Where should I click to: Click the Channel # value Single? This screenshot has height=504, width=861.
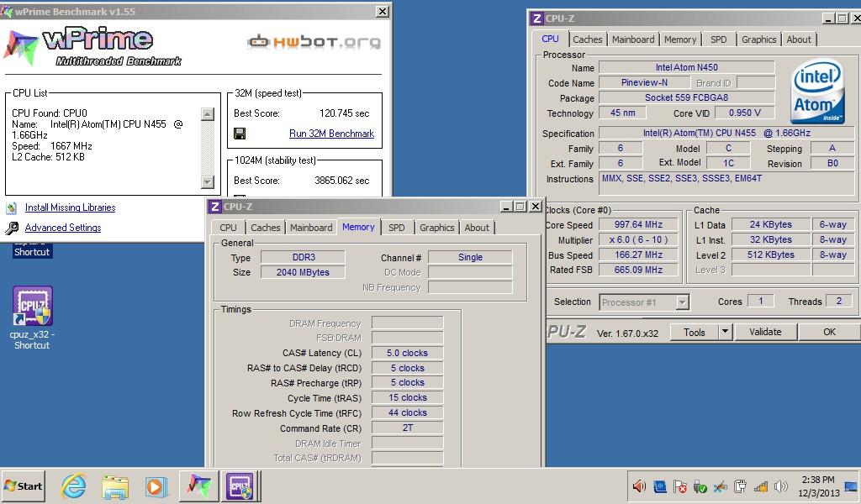point(470,257)
